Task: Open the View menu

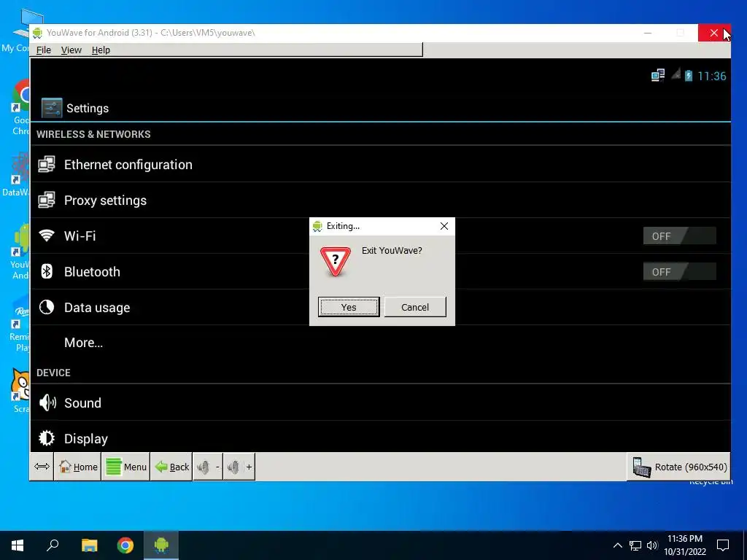Action: click(71, 50)
